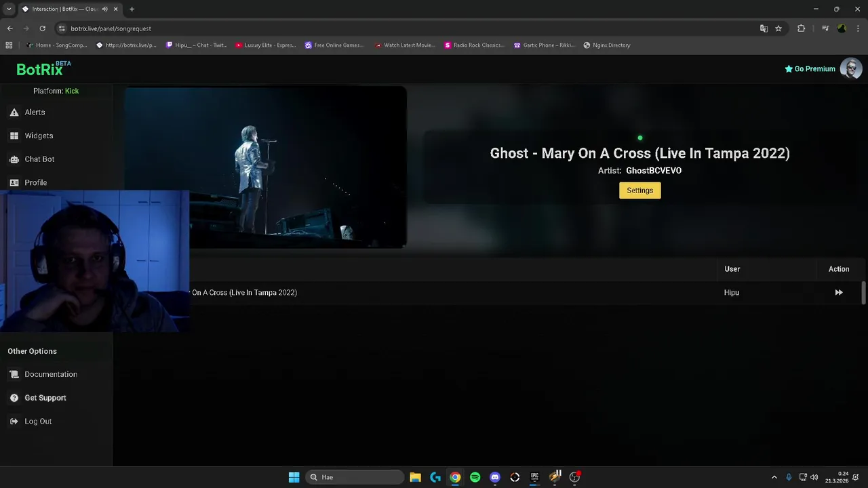Bookmark this page with star icon
868x488 pixels.
pyautogui.click(x=778, y=28)
